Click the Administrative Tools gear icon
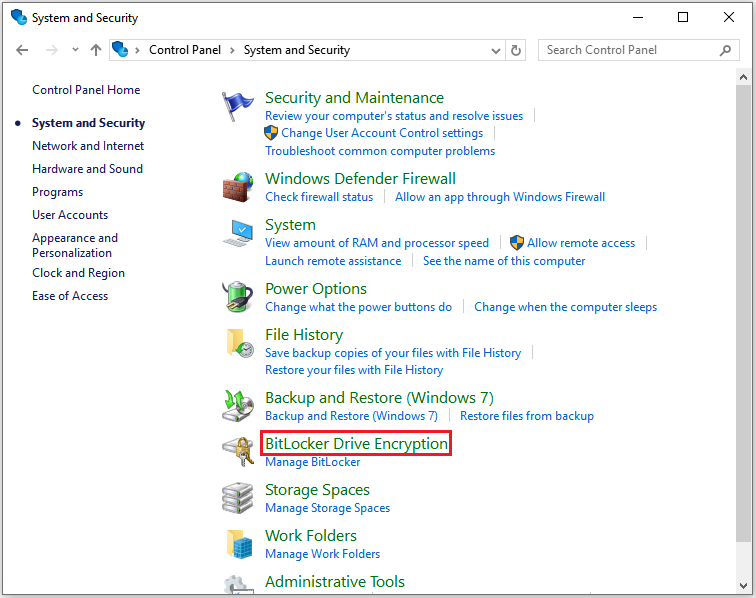The width and height of the screenshot is (756, 598). (x=239, y=584)
